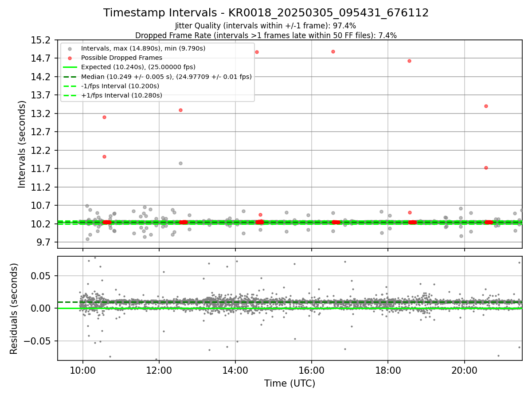Click y-axis tick label "9.7"
532x399 pixels.
pos(43,242)
